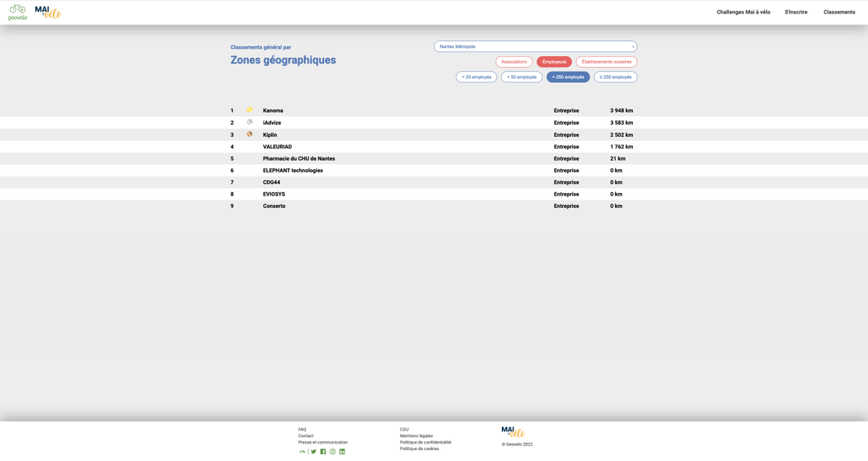Open the Mai à vélo logo in the header
Viewport: 868px width, 461px height.
click(x=48, y=12)
